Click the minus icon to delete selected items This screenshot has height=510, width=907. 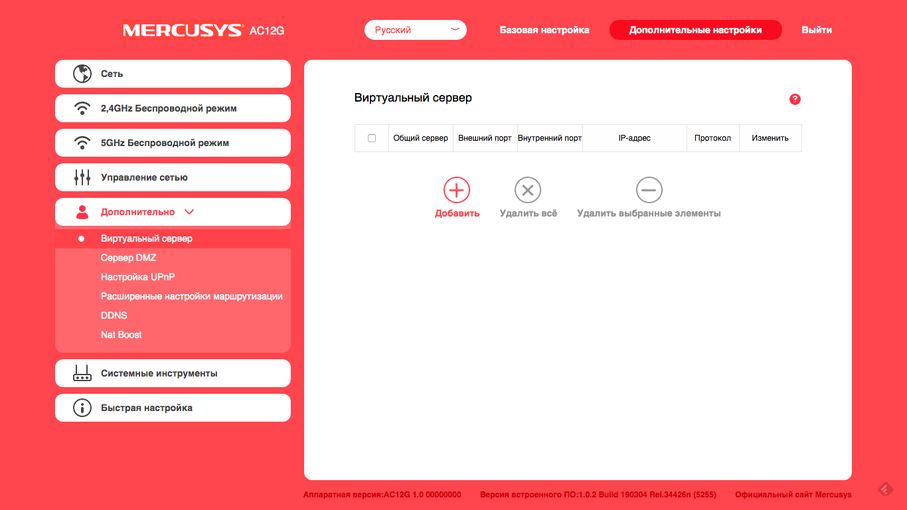tap(649, 190)
